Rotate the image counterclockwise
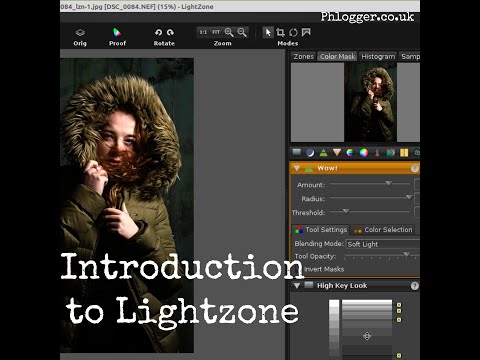The image size is (480, 360). pyautogui.click(x=158, y=32)
